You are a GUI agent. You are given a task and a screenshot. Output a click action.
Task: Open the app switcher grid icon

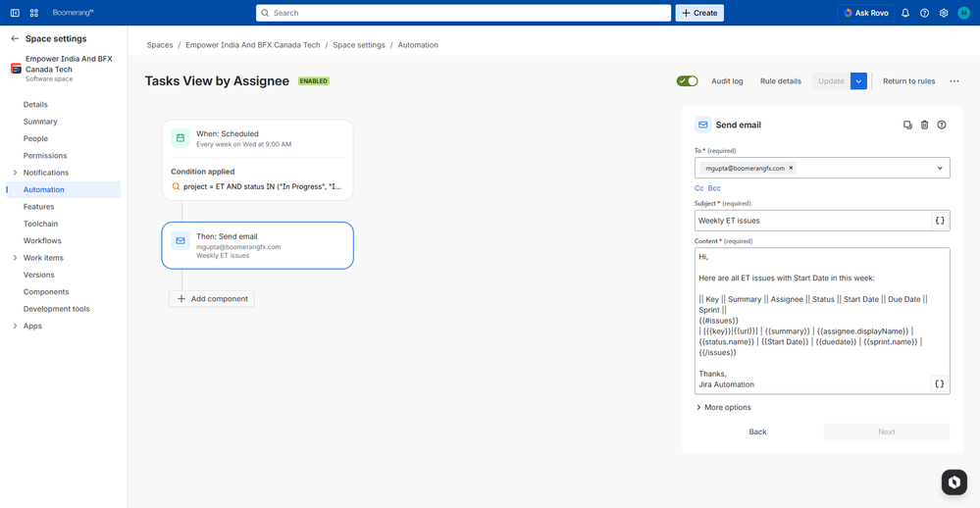point(34,13)
